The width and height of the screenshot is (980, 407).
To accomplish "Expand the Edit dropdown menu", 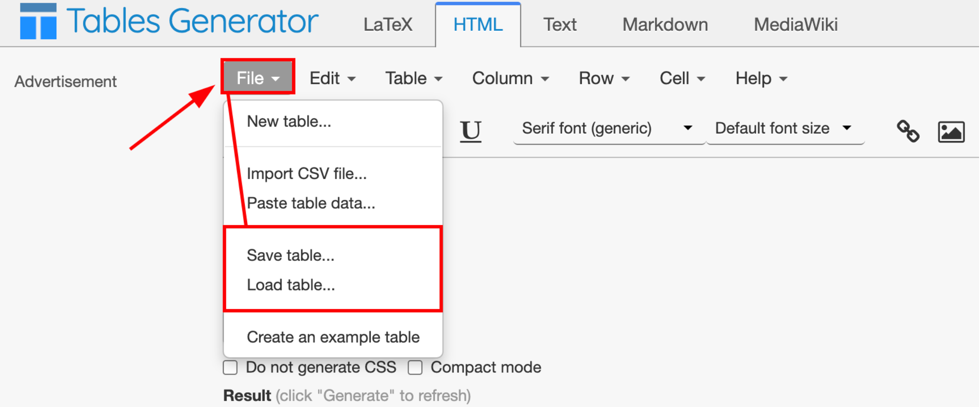I will click(x=332, y=78).
